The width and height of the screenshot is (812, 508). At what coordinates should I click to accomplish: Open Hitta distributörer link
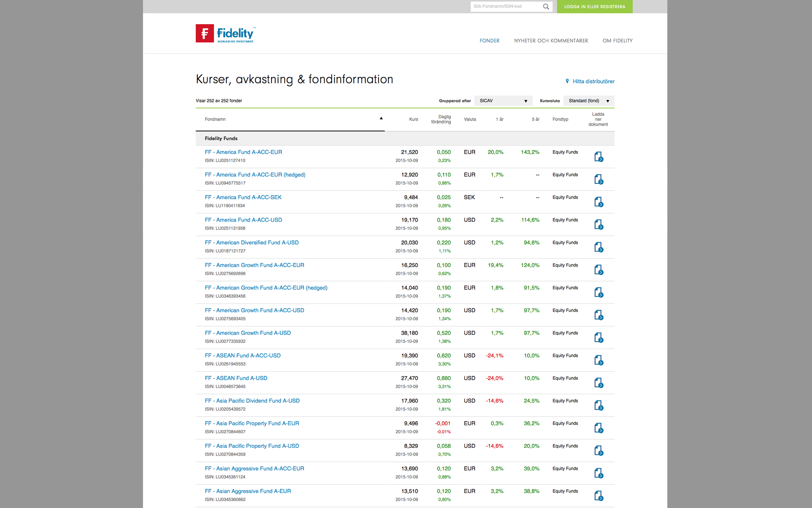coord(593,81)
